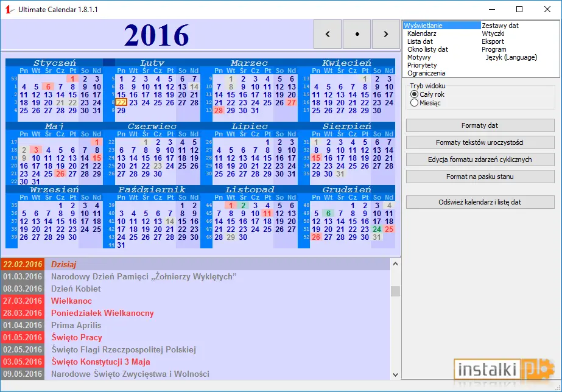Select highlighted day 26 in Maj

60,174
